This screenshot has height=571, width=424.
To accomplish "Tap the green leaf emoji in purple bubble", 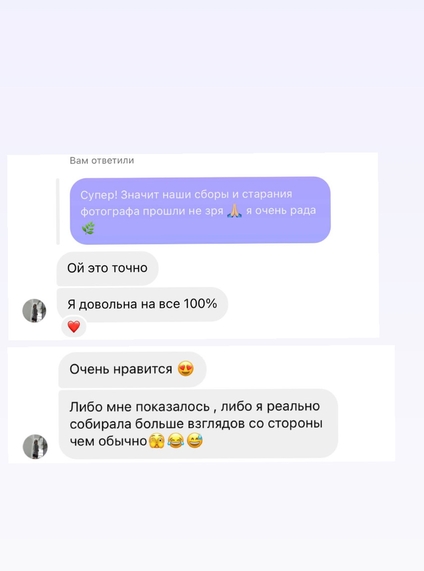I will [x=88, y=228].
